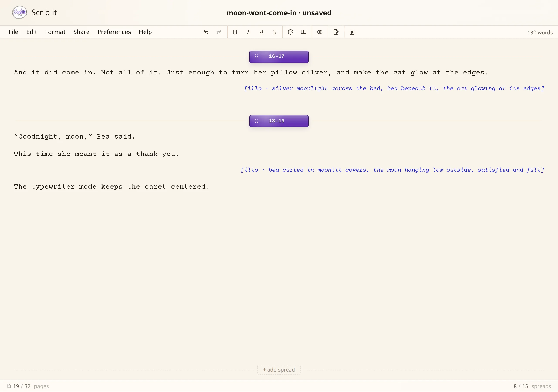The height and width of the screenshot is (392, 558).
Task: Click the illo note about bea curled
Action: (392, 170)
